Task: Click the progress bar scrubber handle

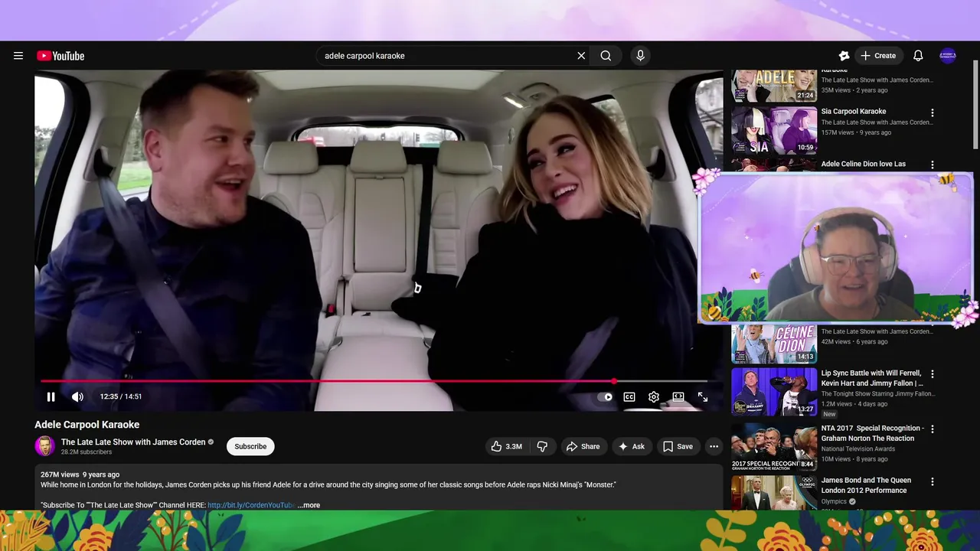Action: coord(615,381)
